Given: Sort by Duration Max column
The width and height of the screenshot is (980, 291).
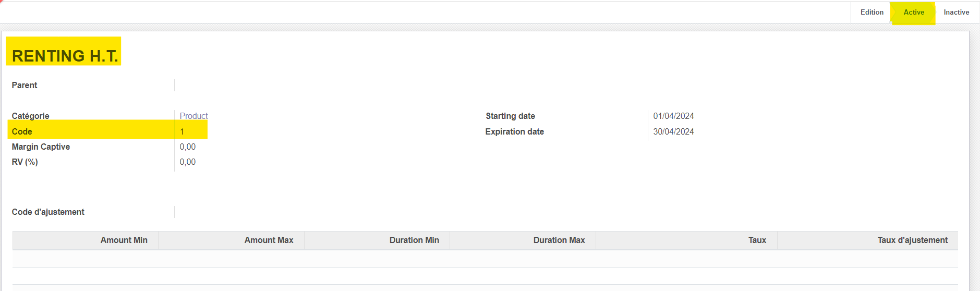Looking at the screenshot, I should (559, 240).
